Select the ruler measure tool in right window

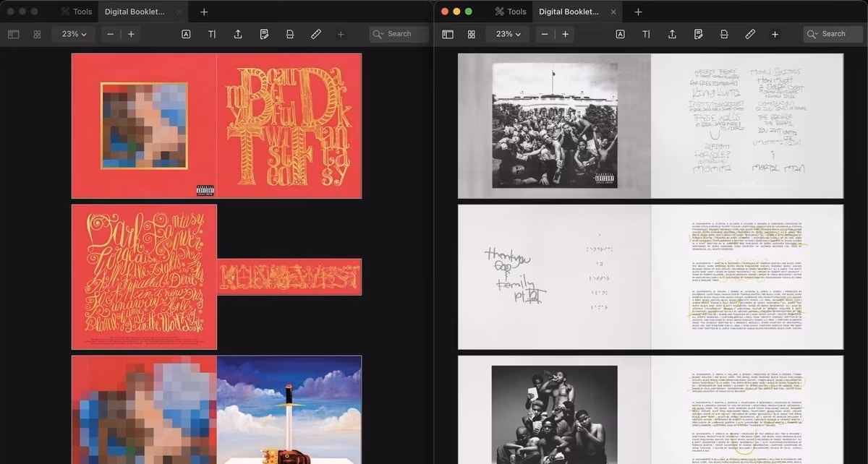pos(750,34)
